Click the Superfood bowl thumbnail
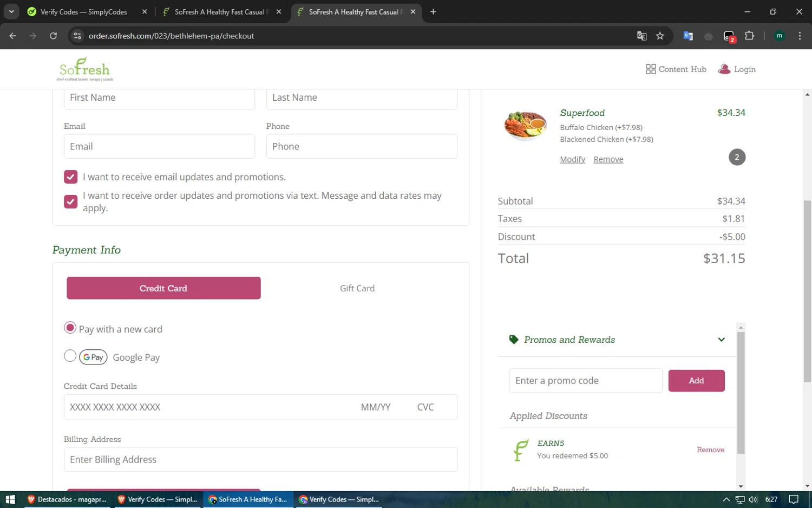This screenshot has height=508, width=812. point(525,126)
